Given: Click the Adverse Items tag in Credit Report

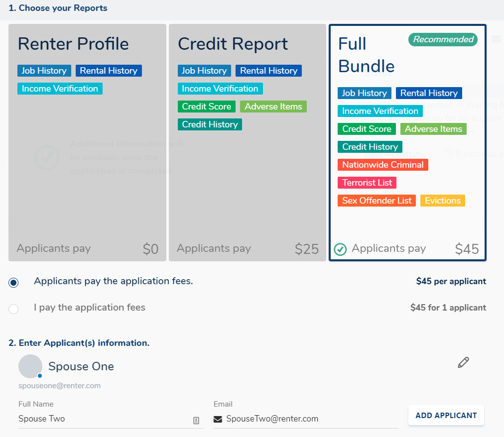Looking at the screenshot, I should (x=273, y=107).
